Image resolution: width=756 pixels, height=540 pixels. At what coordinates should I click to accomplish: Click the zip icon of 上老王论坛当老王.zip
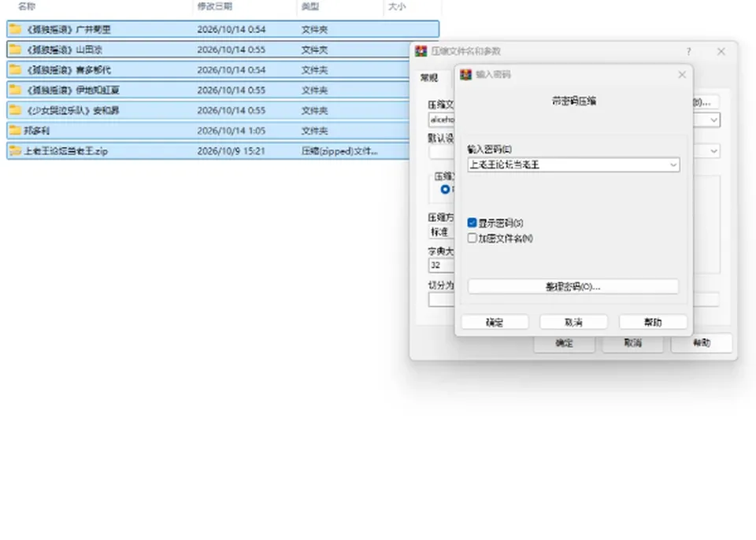16,151
